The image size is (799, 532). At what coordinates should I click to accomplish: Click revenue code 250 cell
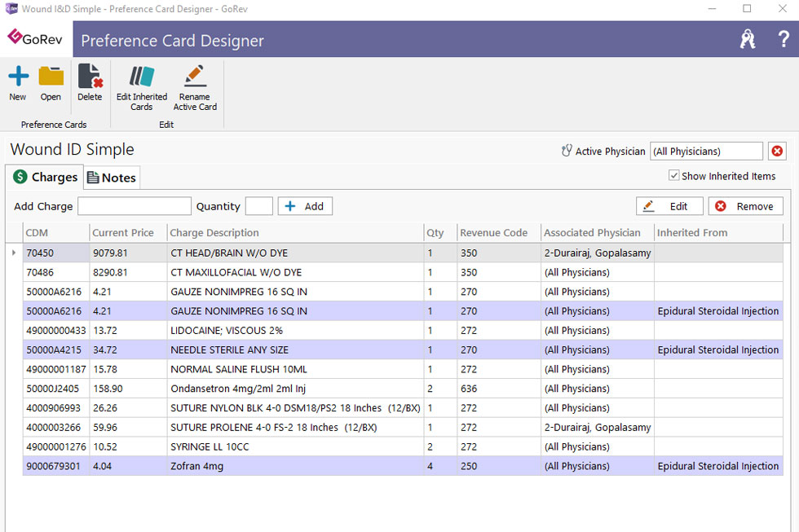[x=499, y=466]
